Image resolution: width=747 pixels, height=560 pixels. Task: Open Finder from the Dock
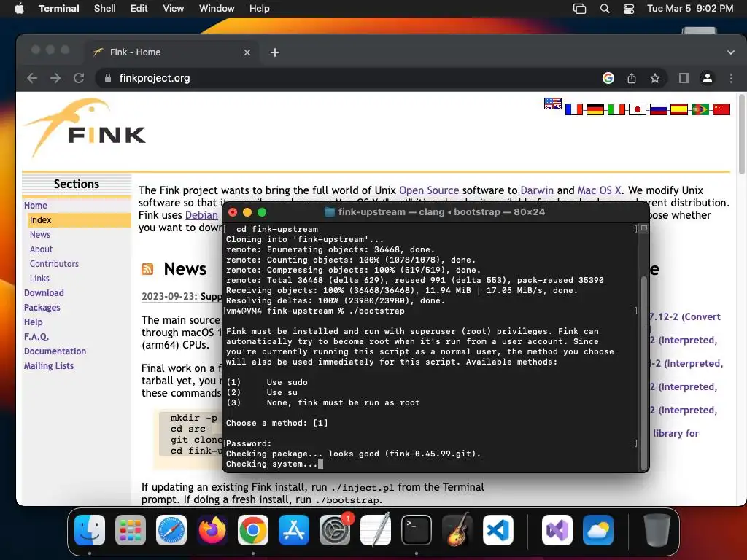point(90,530)
